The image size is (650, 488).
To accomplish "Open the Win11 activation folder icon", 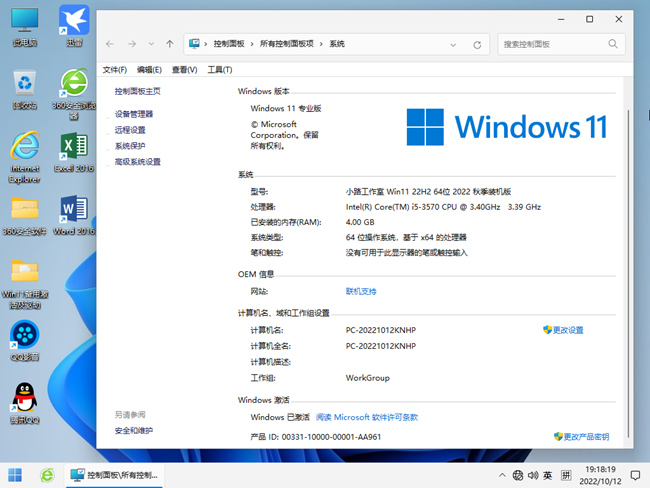I will coord(25,284).
